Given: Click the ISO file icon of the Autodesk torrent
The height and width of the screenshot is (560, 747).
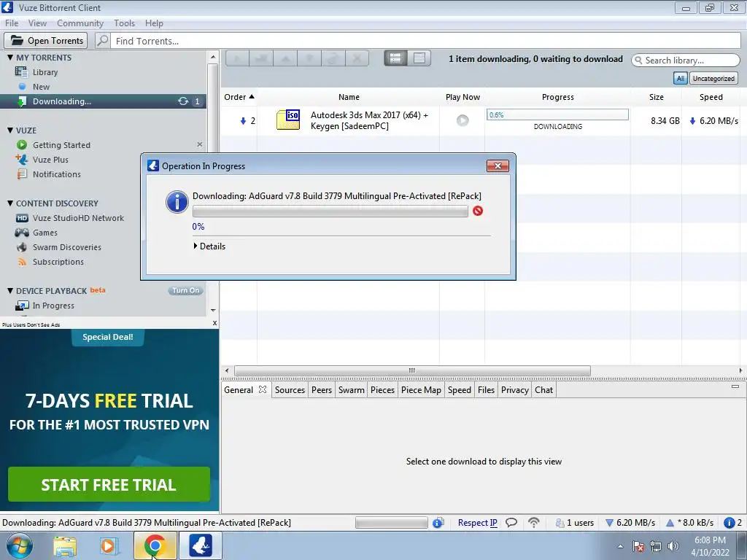Looking at the screenshot, I should (x=288, y=120).
